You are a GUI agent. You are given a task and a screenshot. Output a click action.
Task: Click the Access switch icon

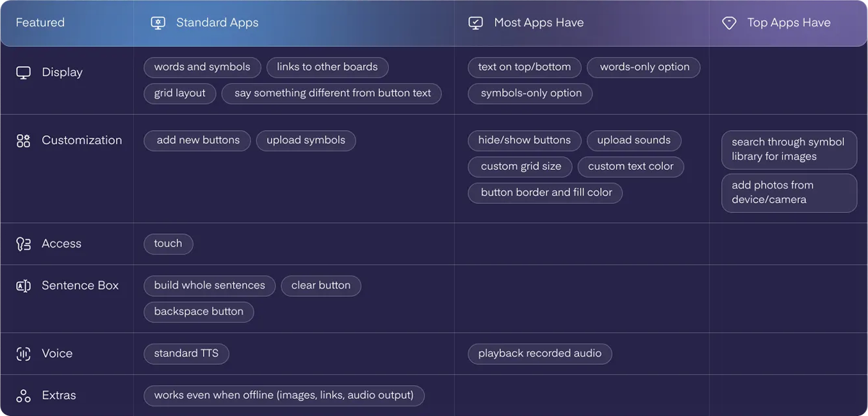pos(23,244)
